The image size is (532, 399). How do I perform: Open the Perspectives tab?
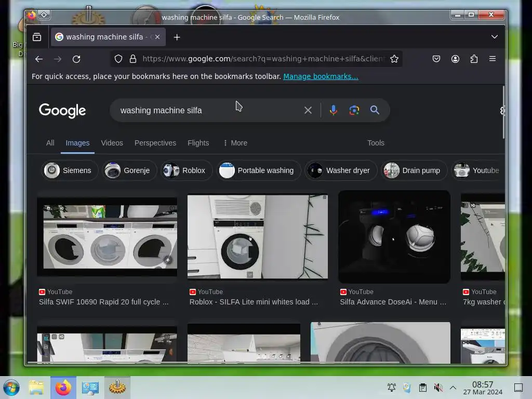coord(155,143)
